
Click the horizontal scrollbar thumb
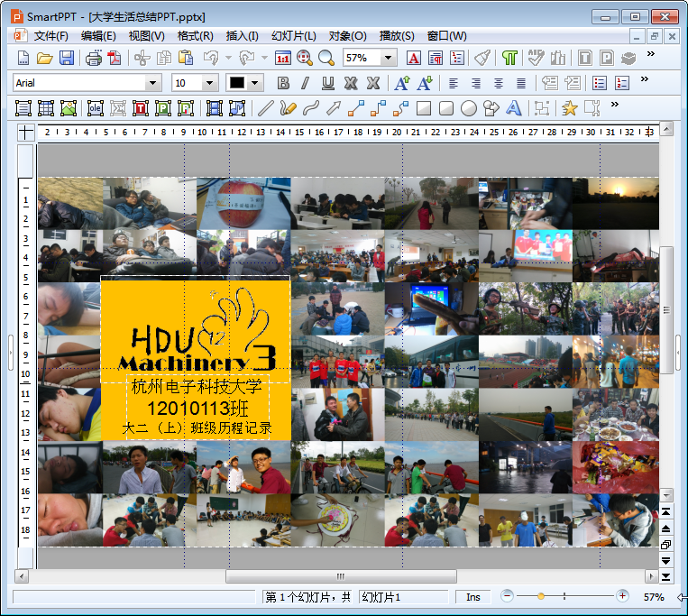point(340,575)
